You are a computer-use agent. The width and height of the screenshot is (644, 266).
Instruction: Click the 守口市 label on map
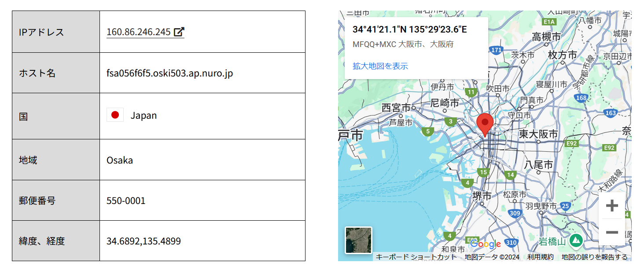[x=519, y=115]
